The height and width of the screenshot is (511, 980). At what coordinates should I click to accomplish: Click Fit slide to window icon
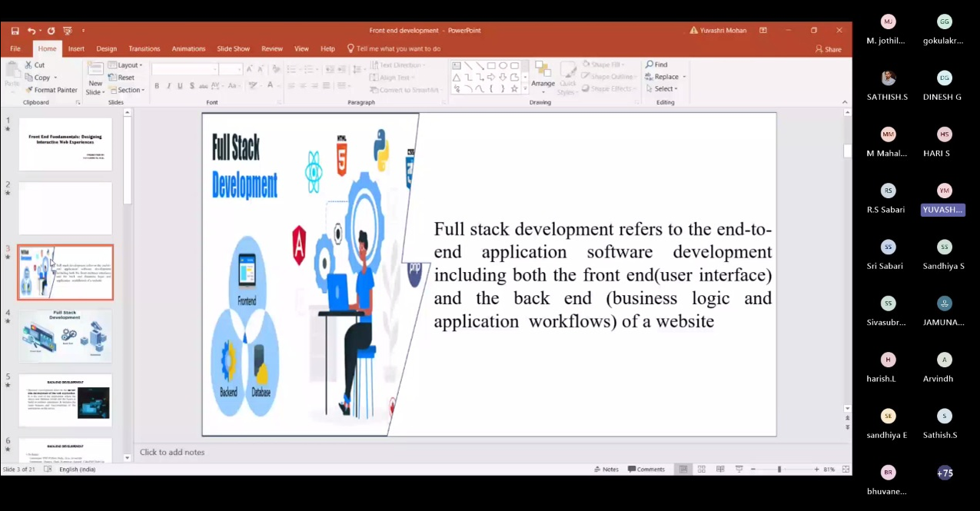pyautogui.click(x=845, y=469)
